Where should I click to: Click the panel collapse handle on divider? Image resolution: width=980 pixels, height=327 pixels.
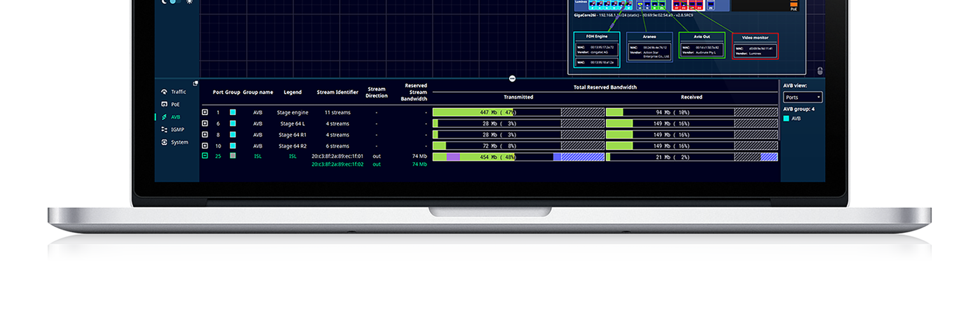512,79
